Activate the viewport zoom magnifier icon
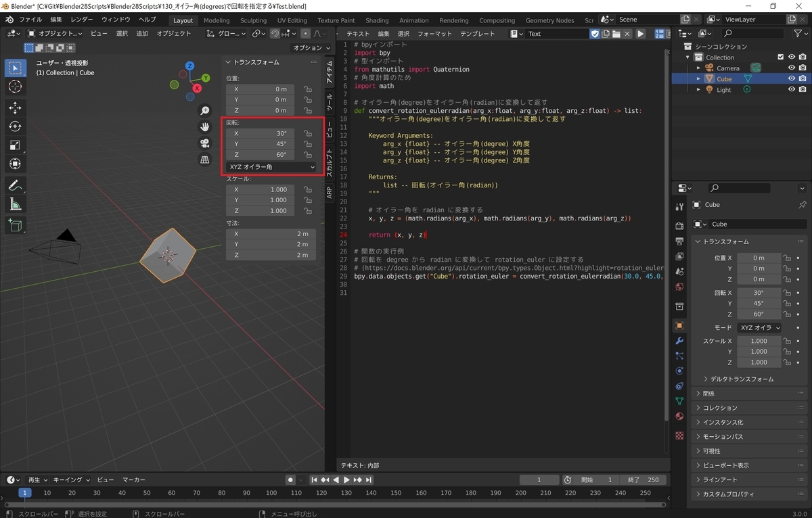The height and width of the screenshot is (518, 812). (204, 110)
